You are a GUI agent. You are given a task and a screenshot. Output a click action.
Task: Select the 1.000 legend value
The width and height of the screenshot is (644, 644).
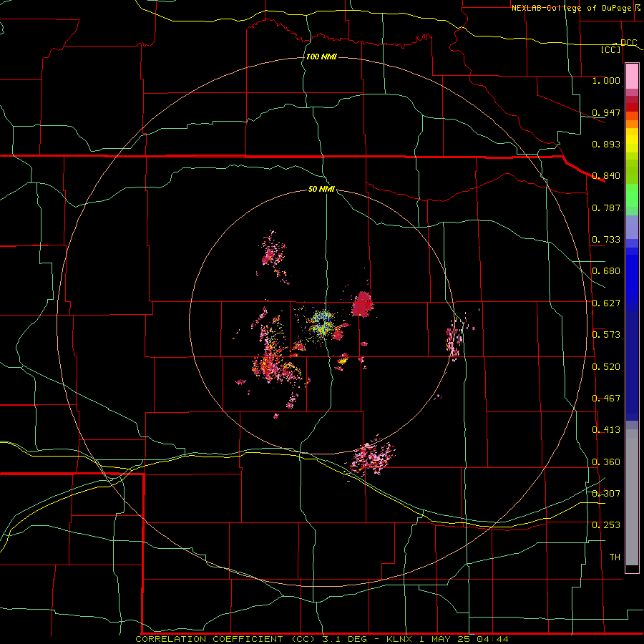(606, 80)
